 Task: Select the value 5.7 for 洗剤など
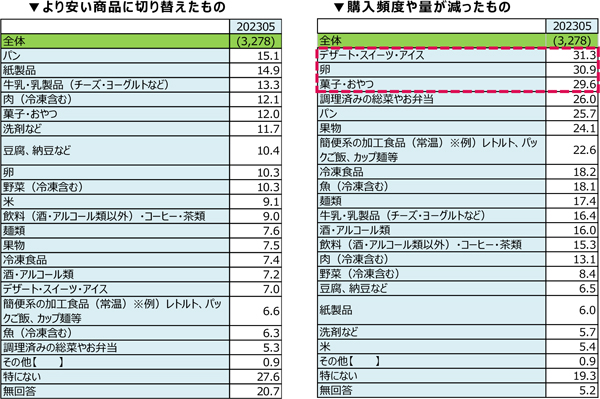587,332
